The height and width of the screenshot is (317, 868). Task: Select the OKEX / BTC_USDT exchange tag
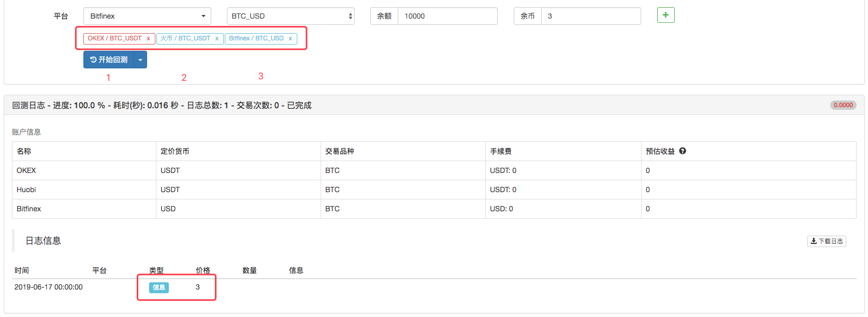pyautogui.click(x=114, y=38)
